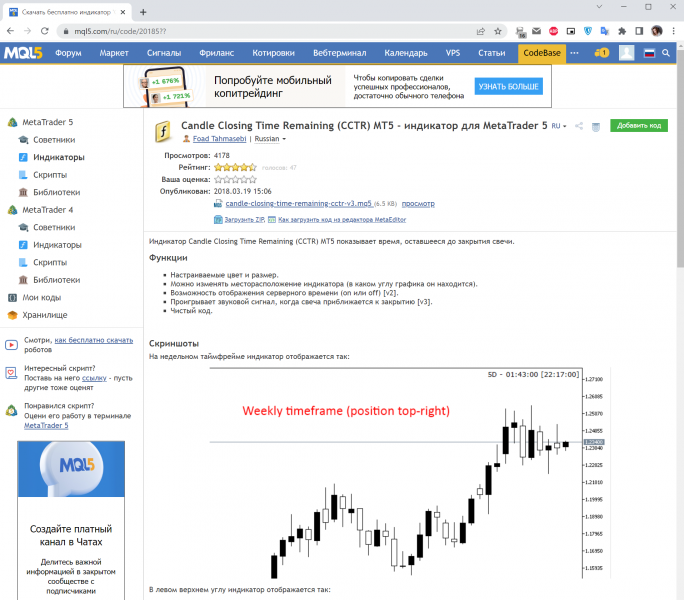Open the Фриланс section
The width and height of the screenshot is (684, 600).
pos(216,53)
